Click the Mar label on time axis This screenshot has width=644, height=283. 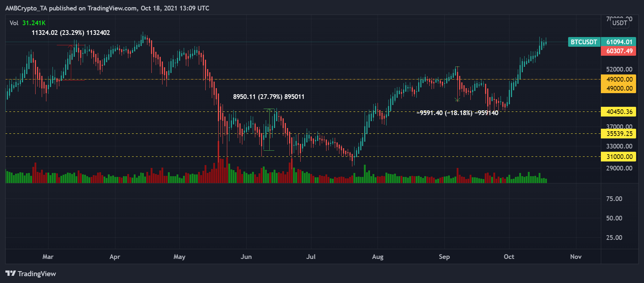point(48,257)
